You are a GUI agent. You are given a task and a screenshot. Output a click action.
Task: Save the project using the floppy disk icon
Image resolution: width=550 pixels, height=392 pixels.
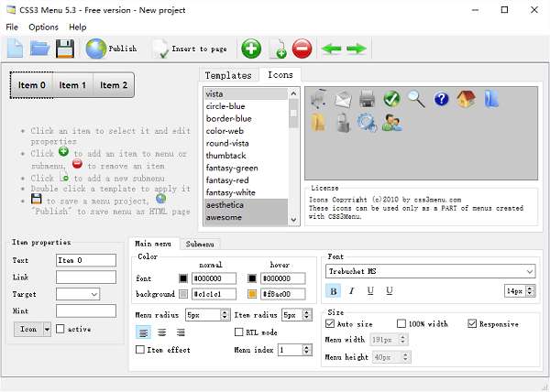click(64, 49)
